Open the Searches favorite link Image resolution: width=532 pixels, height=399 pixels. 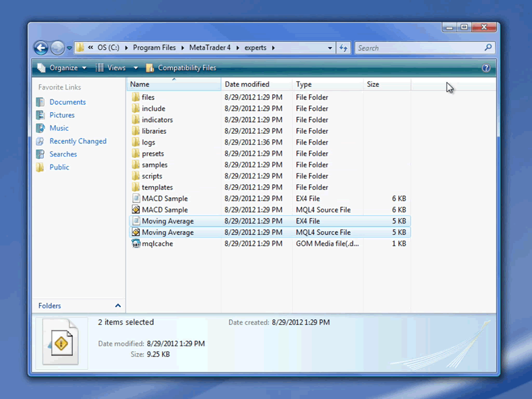point(63,154)
